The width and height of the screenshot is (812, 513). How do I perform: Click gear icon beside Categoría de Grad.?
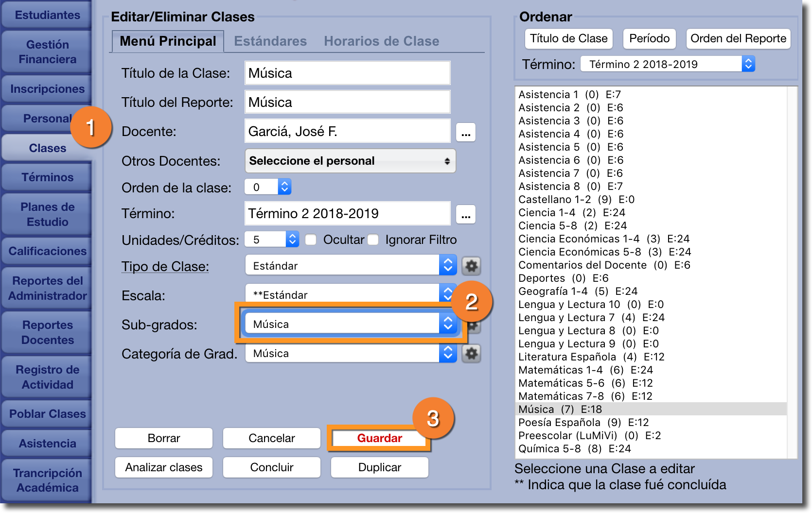[x=471, y=354]
